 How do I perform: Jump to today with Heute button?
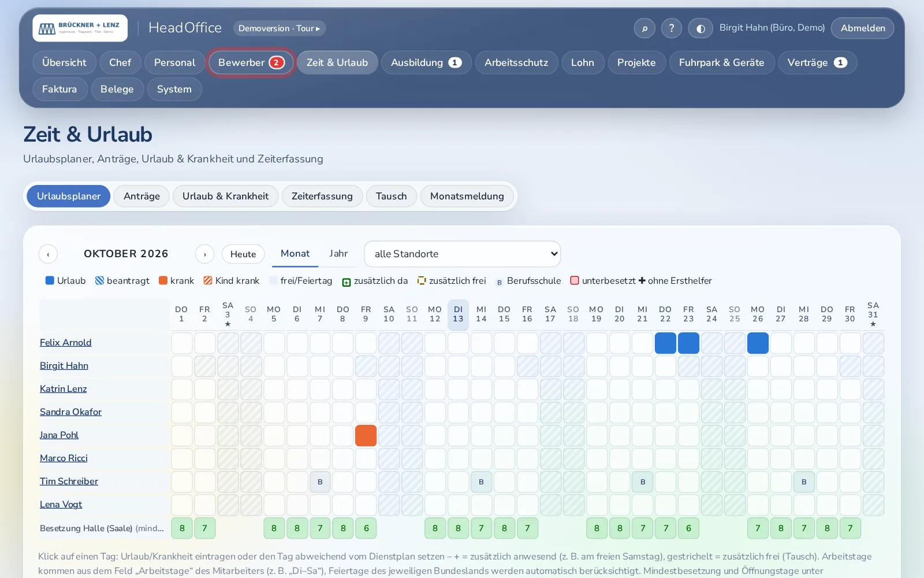243,254
